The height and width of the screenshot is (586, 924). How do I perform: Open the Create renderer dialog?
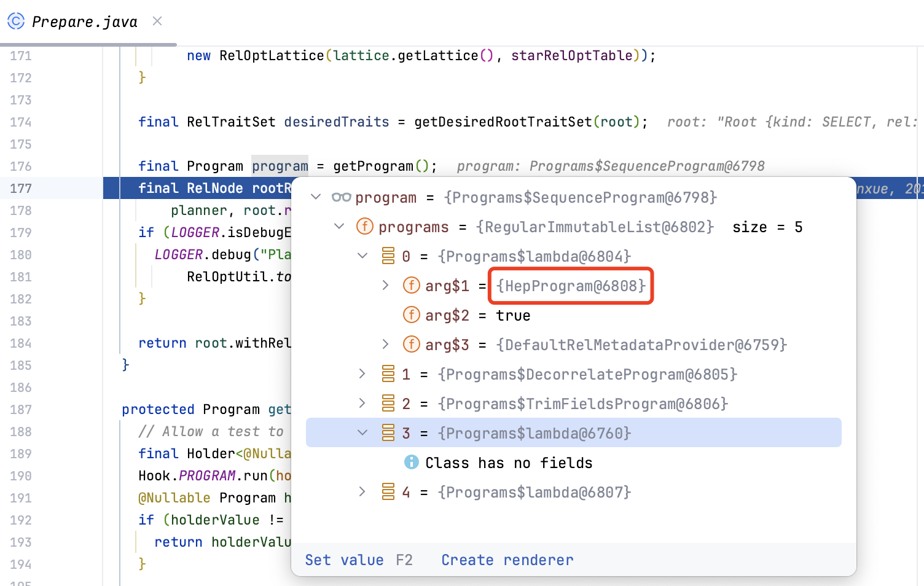click(506, 560)
